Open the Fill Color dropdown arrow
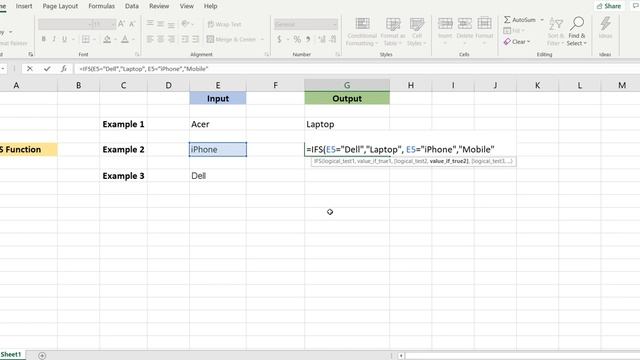Viewport: 640px width, 360px height. (115, 40)
